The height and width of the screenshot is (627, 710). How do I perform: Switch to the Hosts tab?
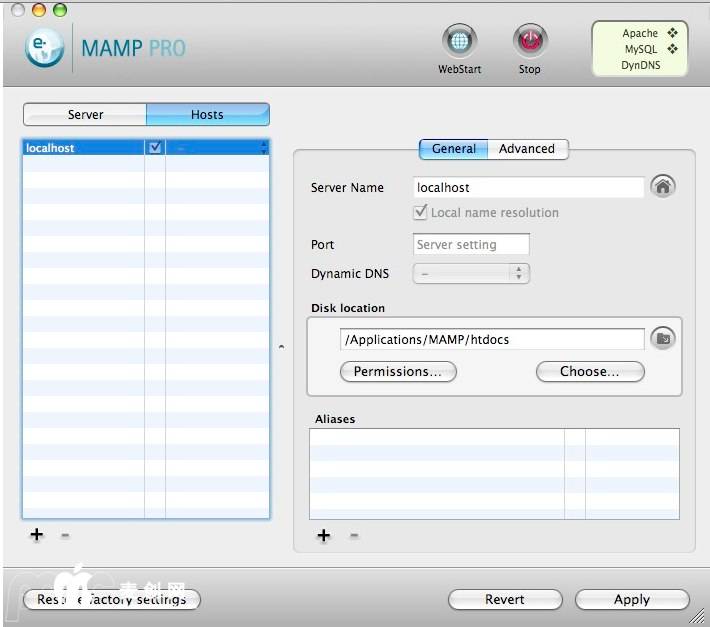point(208,115)
